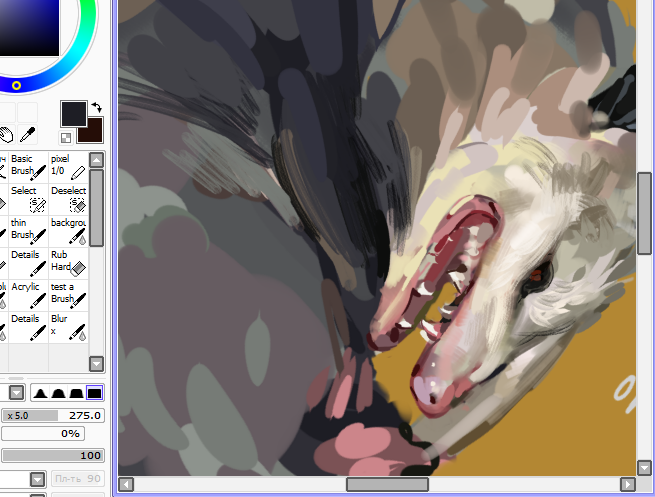Select the Rub Hard eraser preset

coord(69,263)
